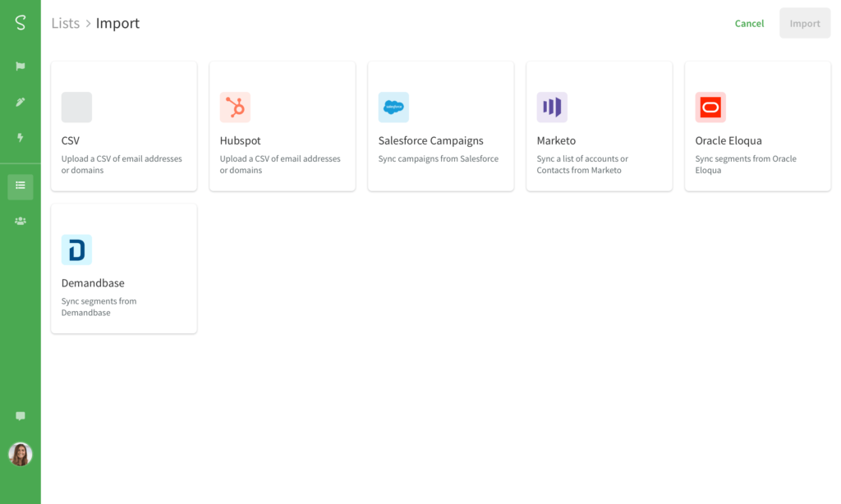Image resolution: width=841 pixels, height=504 pixels.
Task: Select the Salesforce Campaigns card title
Action: tap(430, 140)
